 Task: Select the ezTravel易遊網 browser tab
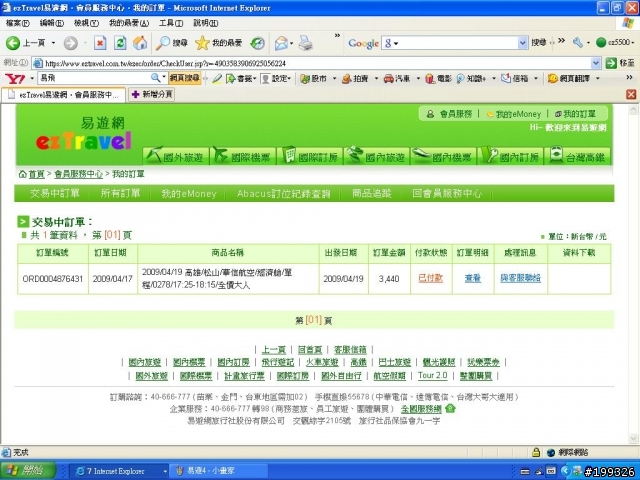[x=63, y=95]
